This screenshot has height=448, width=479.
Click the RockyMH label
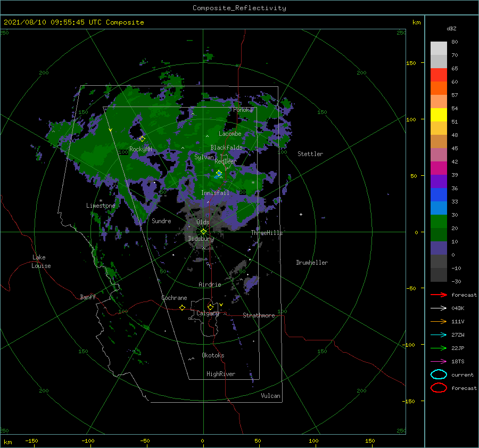[x=141, y=149]
